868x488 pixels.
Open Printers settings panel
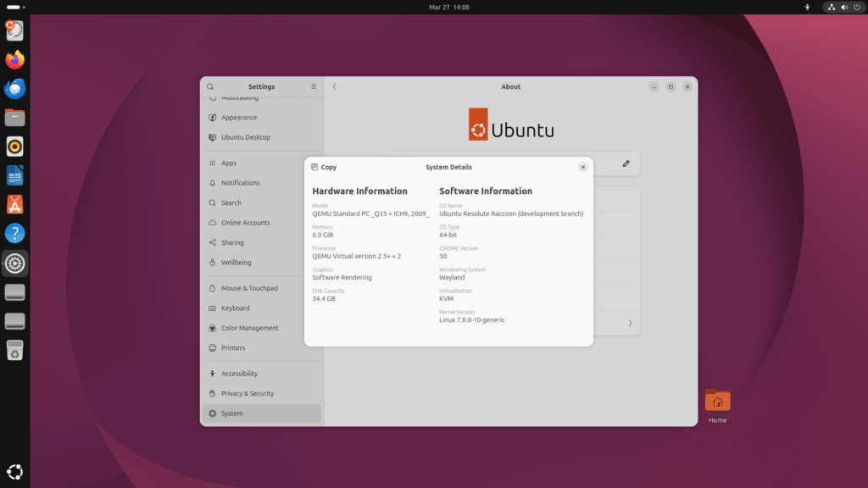tap(232, 348)
